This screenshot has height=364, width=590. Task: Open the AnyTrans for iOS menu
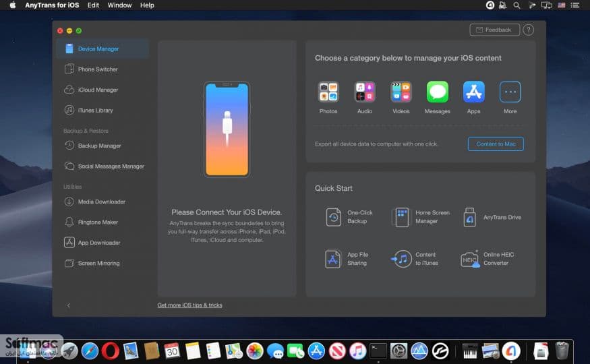[x=52, y=5]
